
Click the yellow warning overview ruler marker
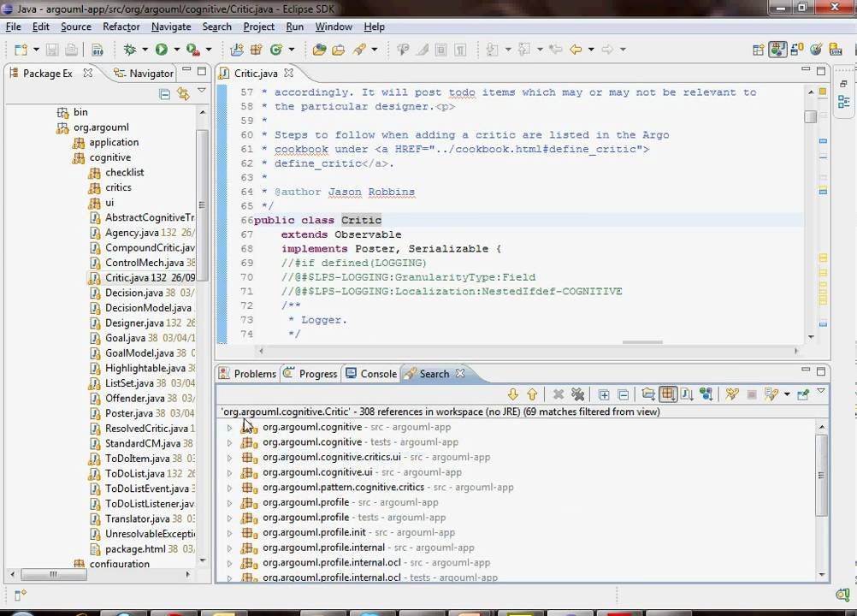(823, 92)
